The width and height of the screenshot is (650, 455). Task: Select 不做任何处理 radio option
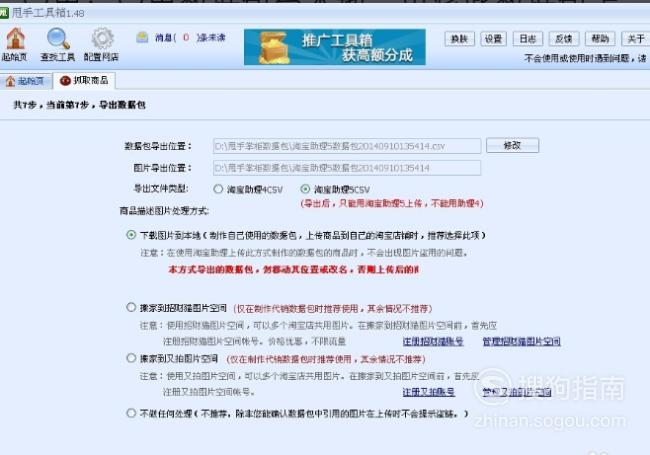[x=131, y=413]
